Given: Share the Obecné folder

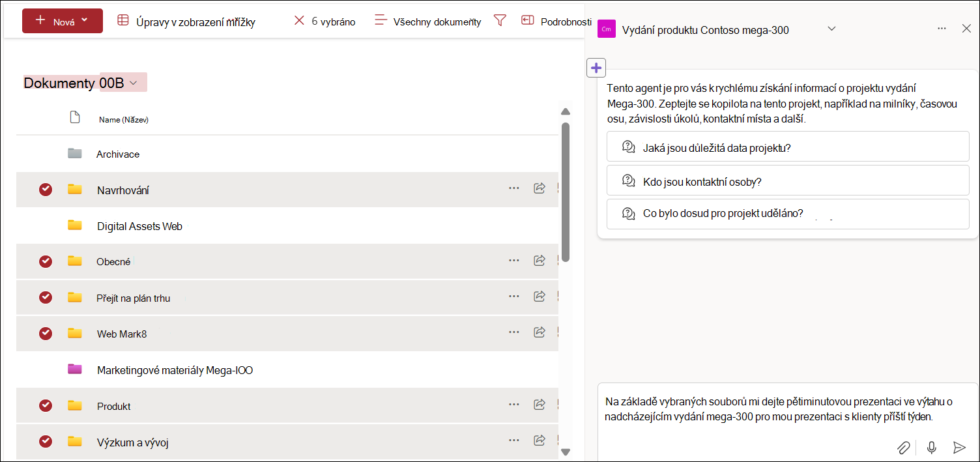Looking at the screenshot, I should point(540,260).
